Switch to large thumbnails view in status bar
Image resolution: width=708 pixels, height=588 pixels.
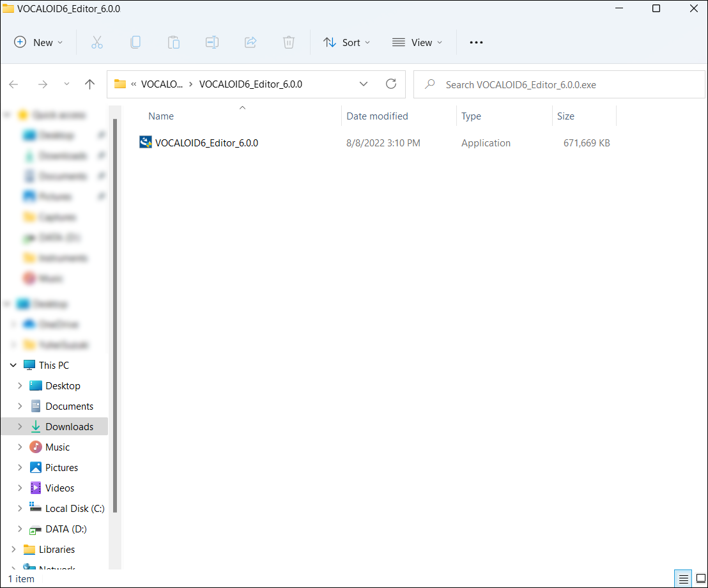click(699, 578)
